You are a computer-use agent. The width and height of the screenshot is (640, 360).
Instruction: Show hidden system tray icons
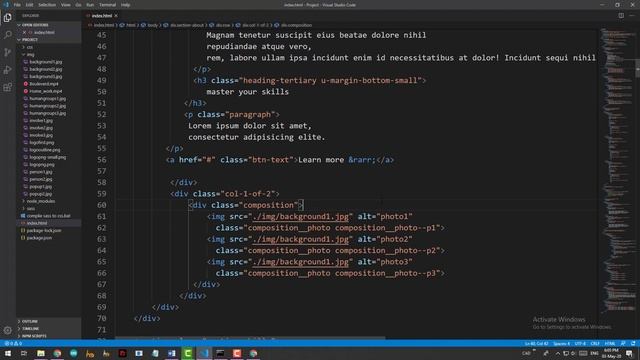(558, 353)
